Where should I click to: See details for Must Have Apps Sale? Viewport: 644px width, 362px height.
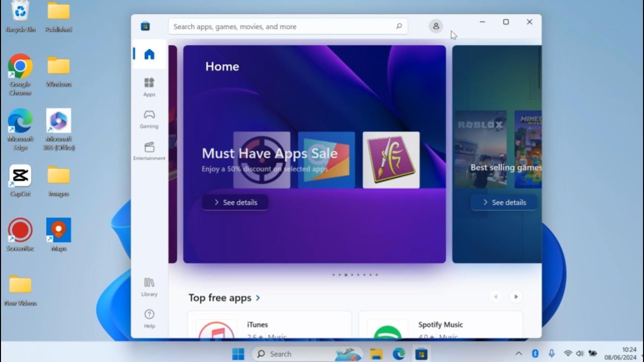pyautogui.click(x=235, y=202)
